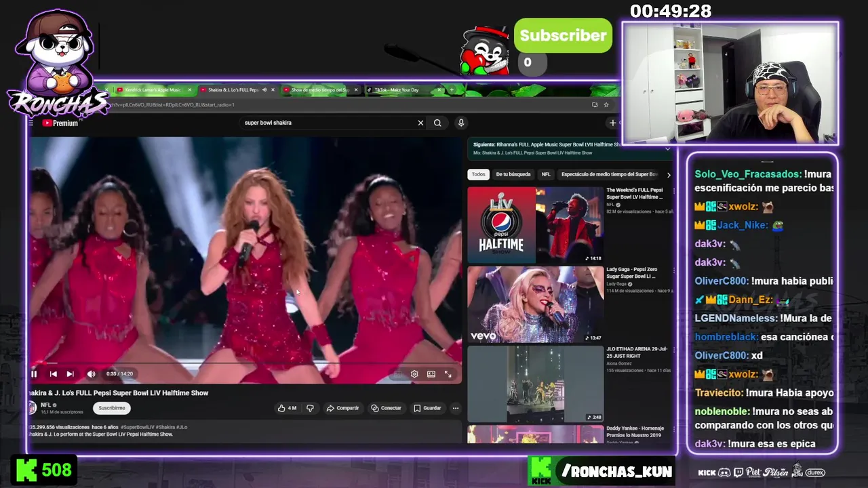This screenshot has width=868, height=488.
Task: Click the Subscriber counter badge
Action: tap(563, 35)
